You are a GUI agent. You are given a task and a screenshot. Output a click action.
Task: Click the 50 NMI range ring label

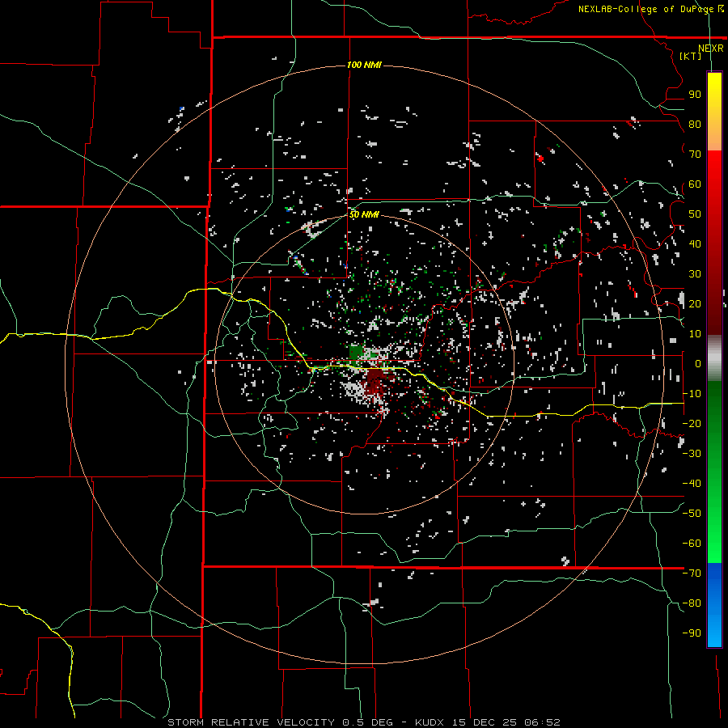pyautogui.click(x=364, y=214)
